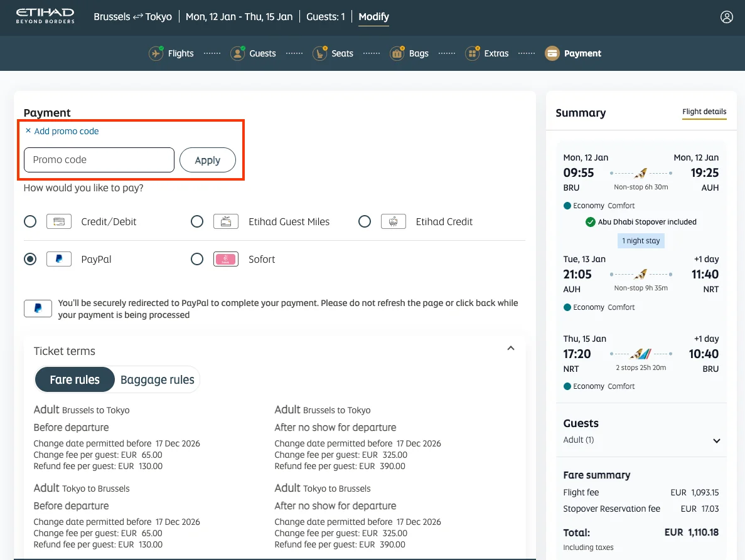Collapse the Ticket terms section

click(x=510, y=349)
